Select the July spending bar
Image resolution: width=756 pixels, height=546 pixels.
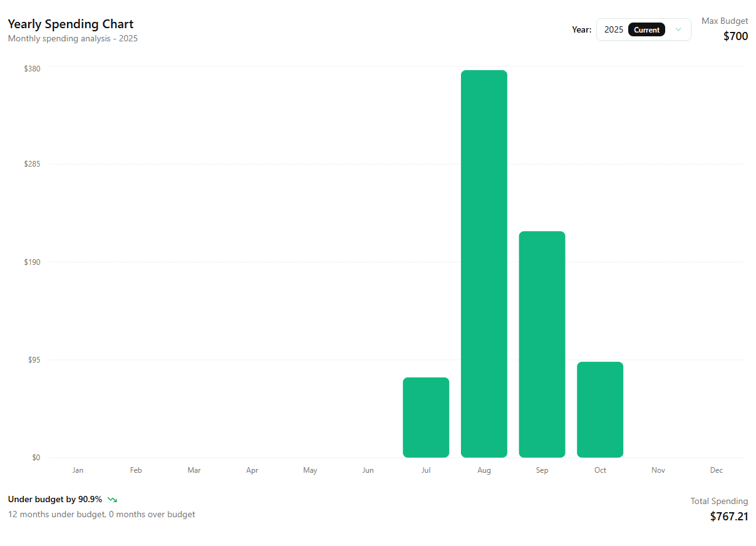(426, 417)
